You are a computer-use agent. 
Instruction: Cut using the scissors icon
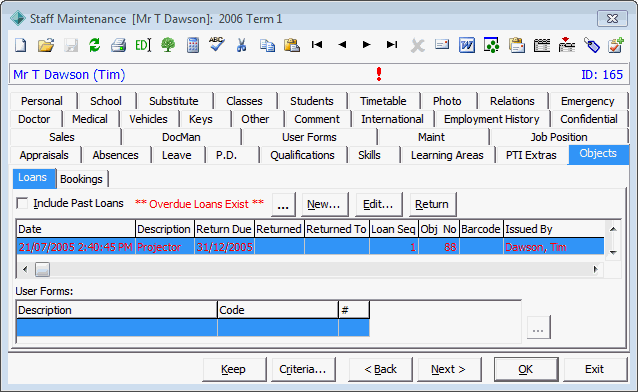(x=242, y=45)
